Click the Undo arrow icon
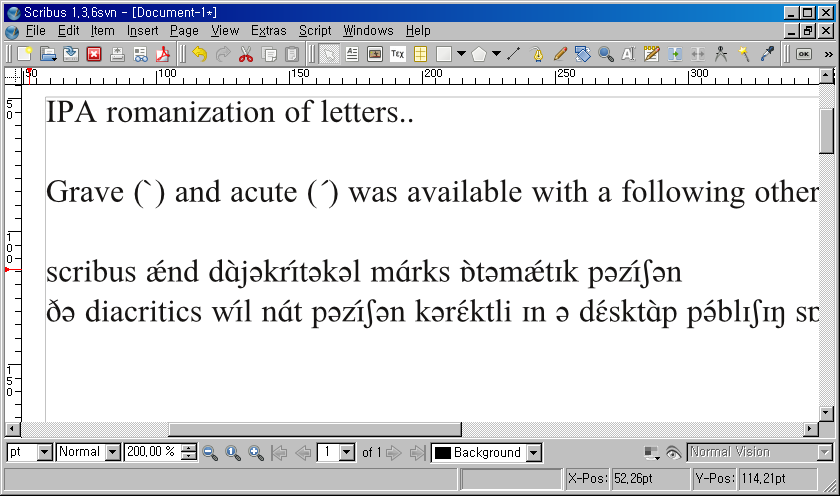The width and height of the screenshot is (840, 496). [200, 54]
